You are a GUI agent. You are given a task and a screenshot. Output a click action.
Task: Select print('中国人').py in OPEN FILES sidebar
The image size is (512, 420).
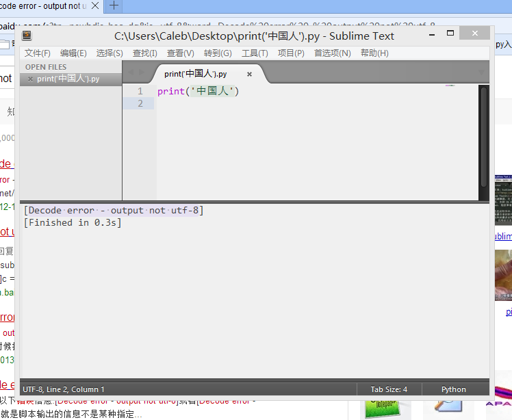tap(71, 79)
